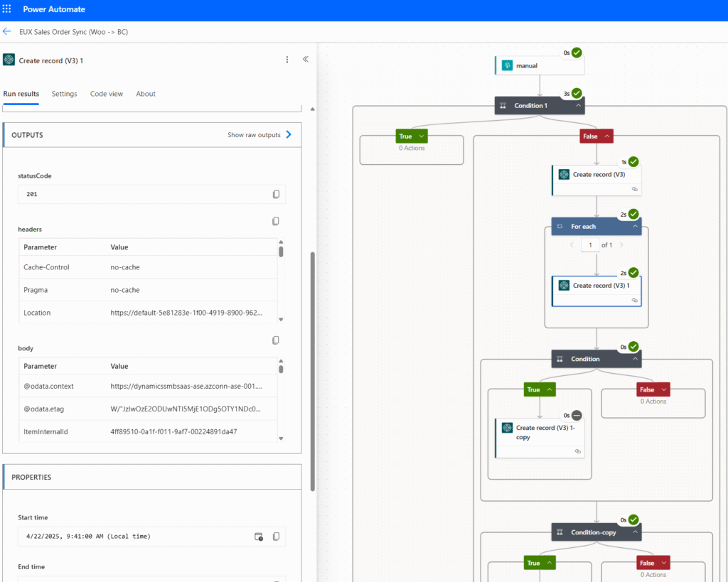Click the Start time value field
Image resolution: width=728 pixels, height=582 pixels.
pos(151,536)
